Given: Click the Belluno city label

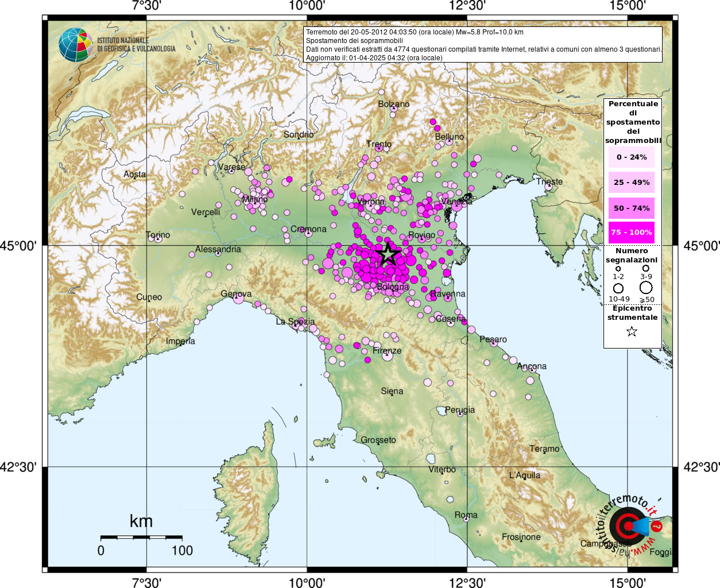Looking at the screenshot, I should [449, 137].
